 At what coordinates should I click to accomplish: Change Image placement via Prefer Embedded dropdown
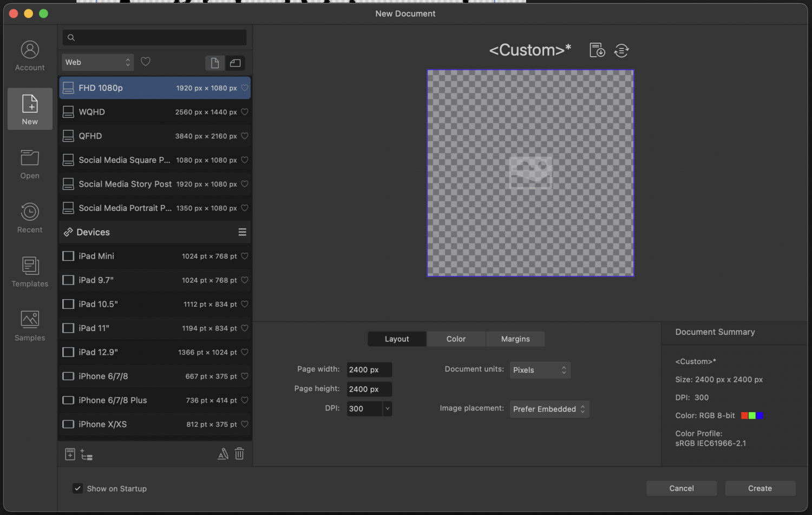pyautogui.click(x=548, y=409)
